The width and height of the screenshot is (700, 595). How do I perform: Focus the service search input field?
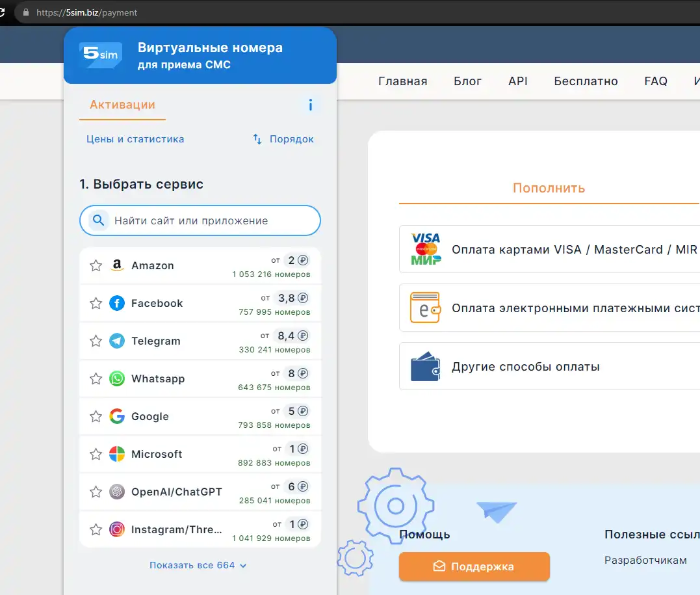200,220
